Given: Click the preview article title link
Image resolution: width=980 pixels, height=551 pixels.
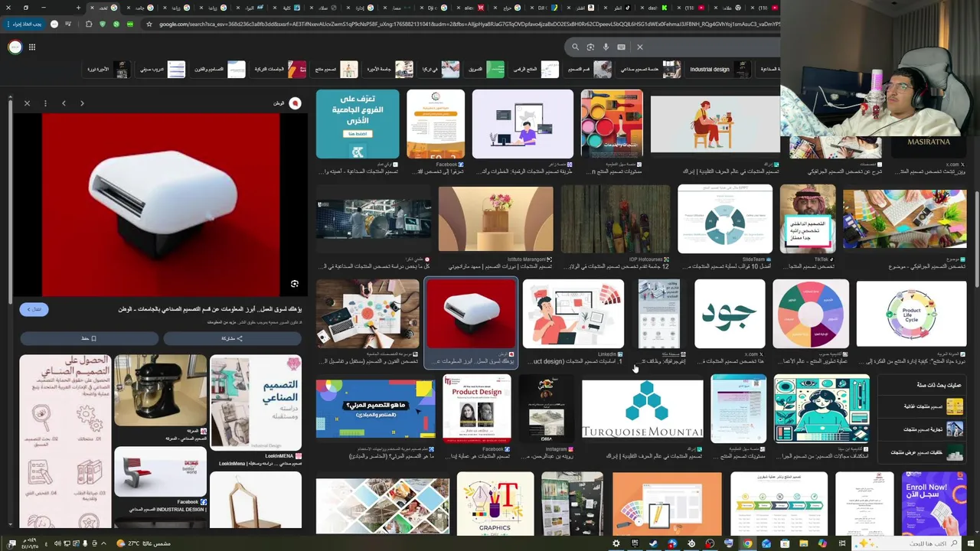Looking at the screenshot, I should click(209, 309).
